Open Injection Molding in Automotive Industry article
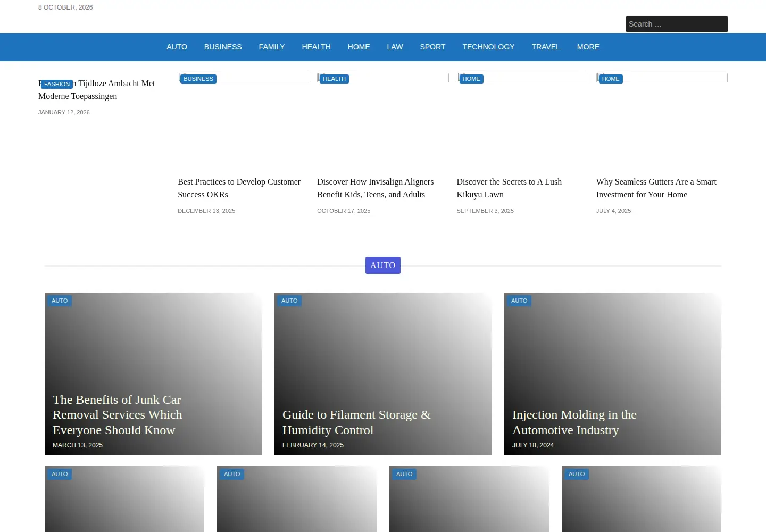 574,422
